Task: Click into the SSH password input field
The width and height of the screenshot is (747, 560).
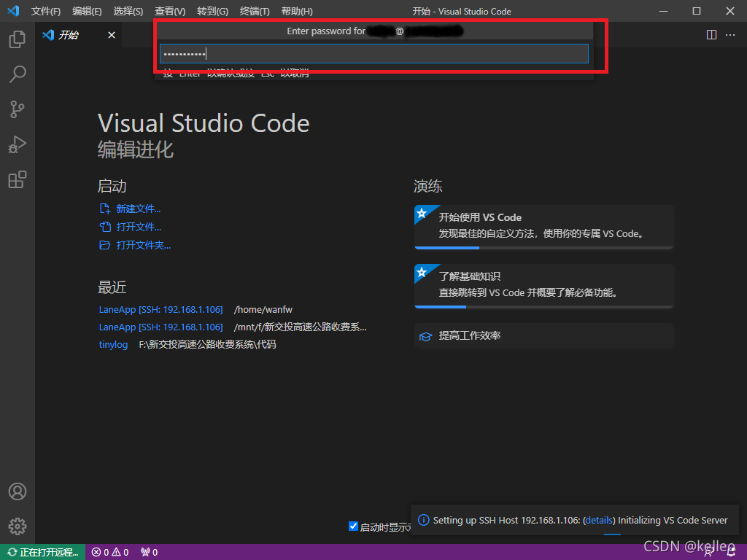Action: coord(374,53)
